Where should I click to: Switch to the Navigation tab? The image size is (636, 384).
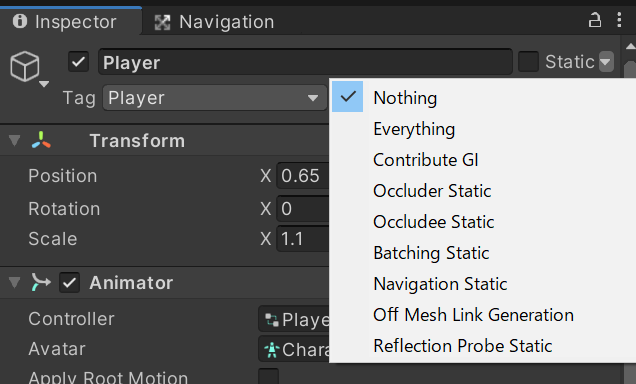214,22
